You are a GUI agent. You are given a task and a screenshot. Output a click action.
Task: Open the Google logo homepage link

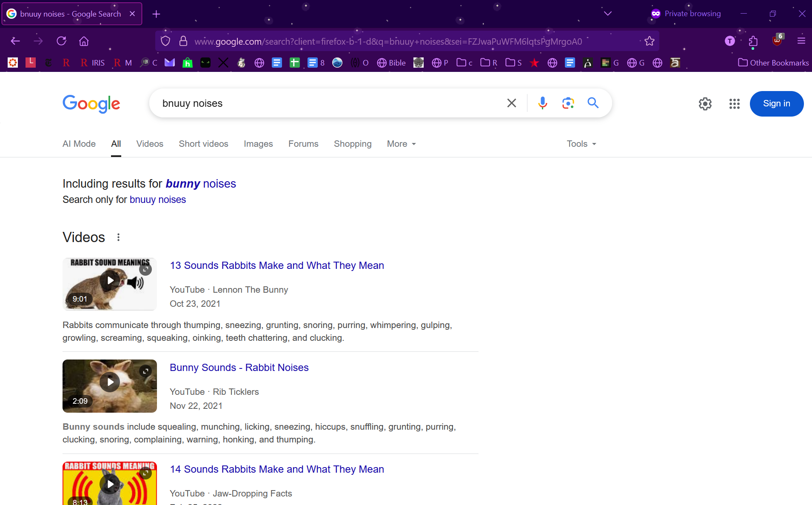pyautogui.click(x=91, y=104)
